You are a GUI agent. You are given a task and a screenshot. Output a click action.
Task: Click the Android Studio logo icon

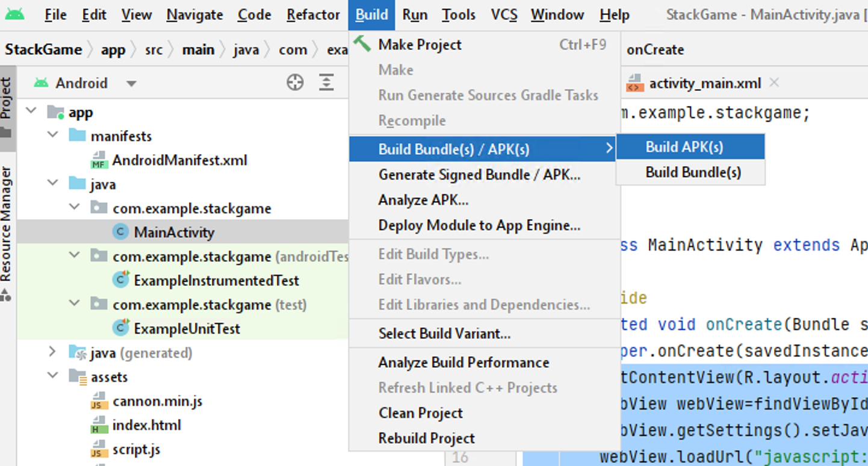click(14, 14)
